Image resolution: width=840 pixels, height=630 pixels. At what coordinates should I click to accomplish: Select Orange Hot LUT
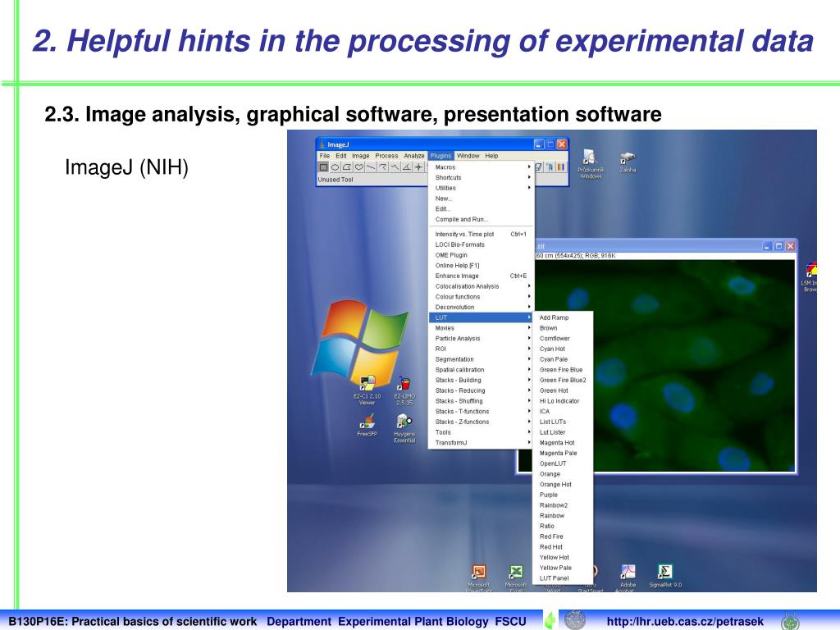564,485
